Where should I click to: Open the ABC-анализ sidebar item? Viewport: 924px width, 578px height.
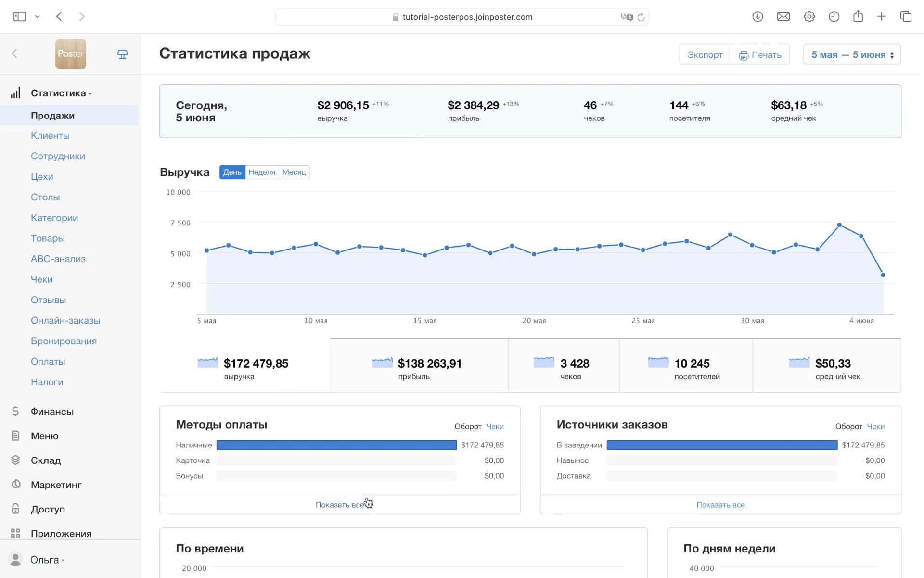click(x=58, y=259)
